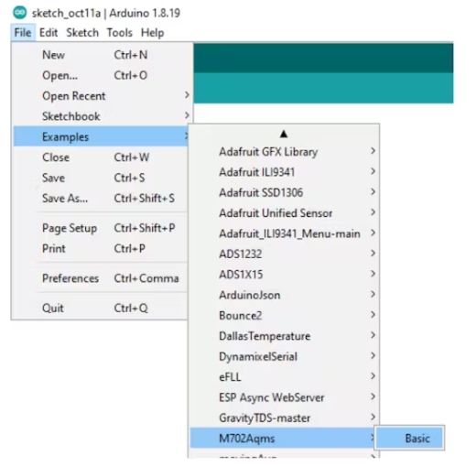Open the Sketch menu
This screenshot has width=476, height=466.
tap(82, 32)
